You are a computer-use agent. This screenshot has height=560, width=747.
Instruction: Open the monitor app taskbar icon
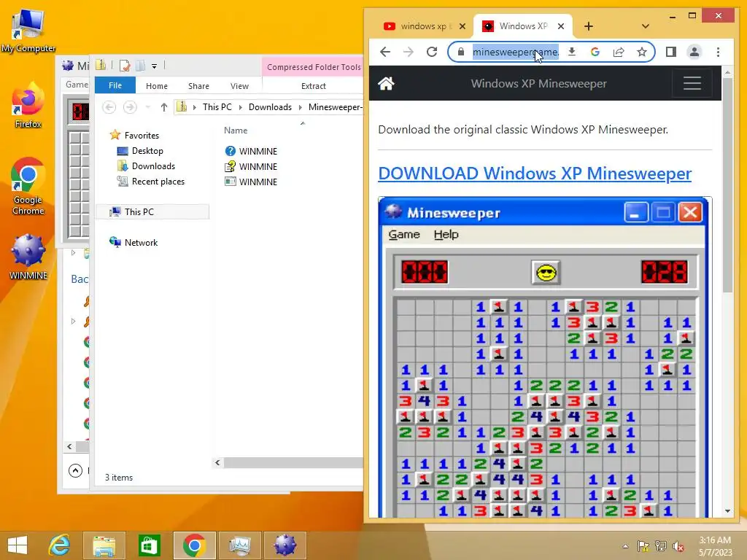tap(239, 545)
